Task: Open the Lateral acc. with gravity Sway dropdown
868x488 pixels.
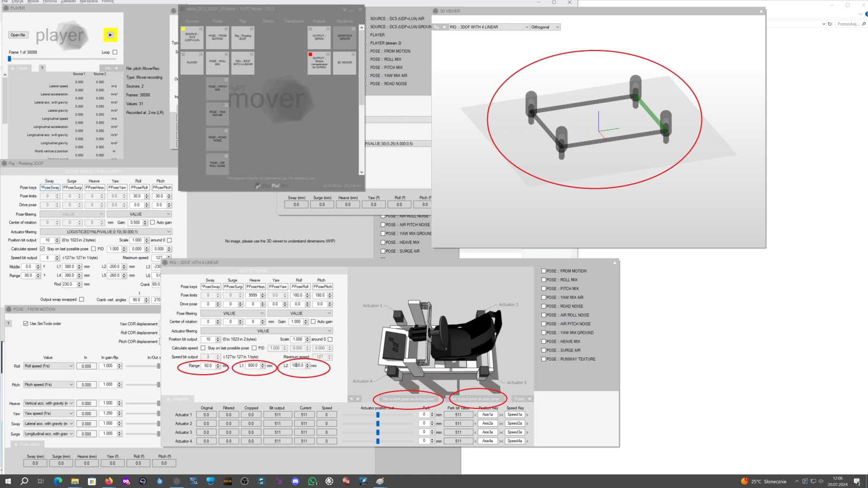Action: [x=48, y=424]
